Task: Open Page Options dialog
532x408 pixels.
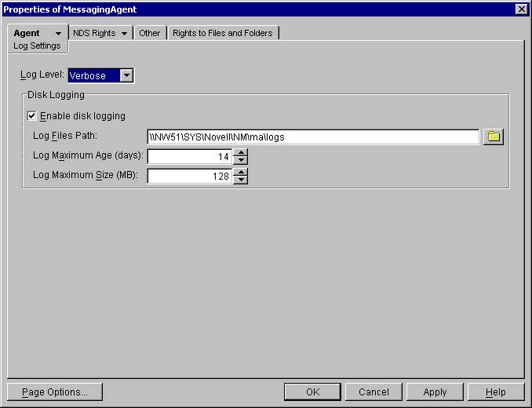Action: [55, 392]
